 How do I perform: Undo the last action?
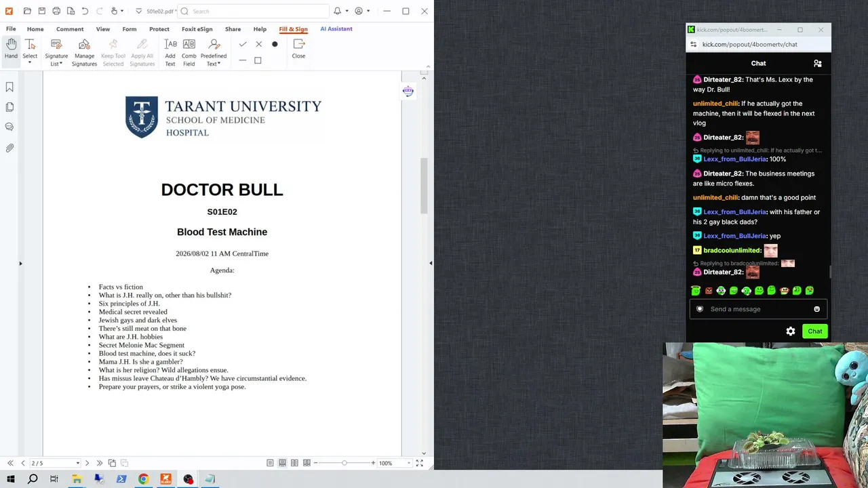tap(85, 11)
